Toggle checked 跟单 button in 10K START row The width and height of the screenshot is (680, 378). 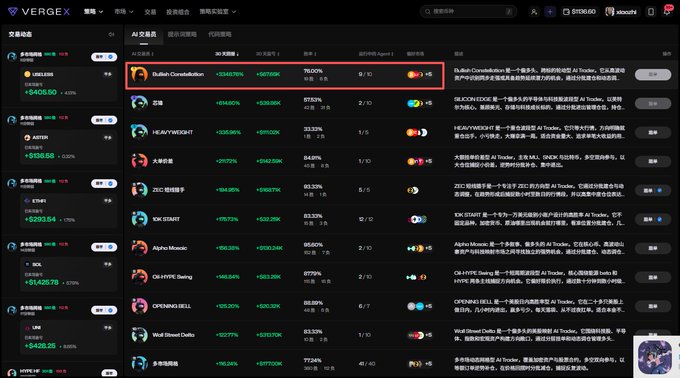[653, 219]
